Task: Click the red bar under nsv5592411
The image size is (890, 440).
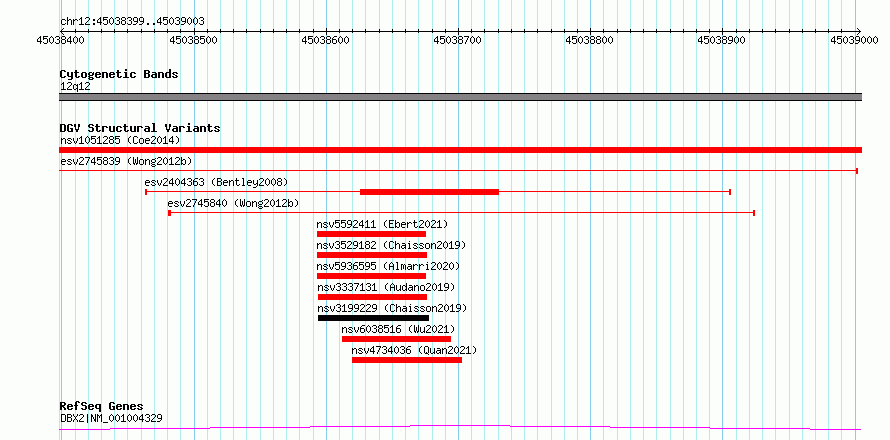Action: coord(371,234)
